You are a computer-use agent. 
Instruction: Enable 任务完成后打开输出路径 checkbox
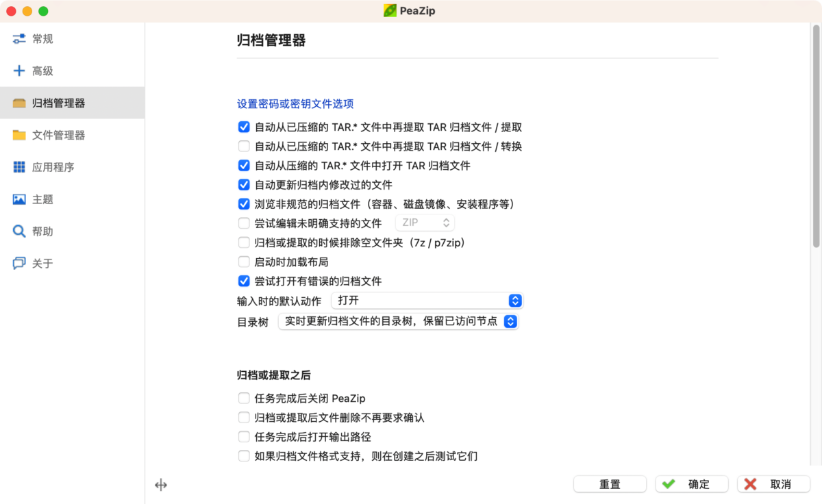click(244, 436)
